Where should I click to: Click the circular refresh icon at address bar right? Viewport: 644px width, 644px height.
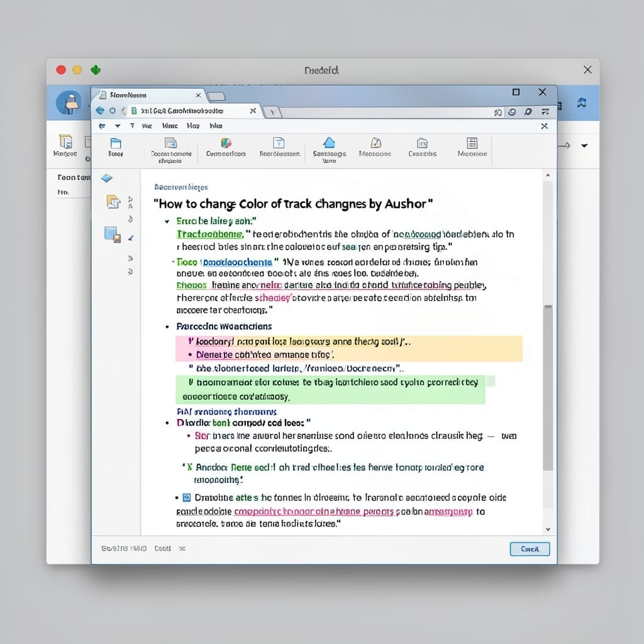pos(512,112)
